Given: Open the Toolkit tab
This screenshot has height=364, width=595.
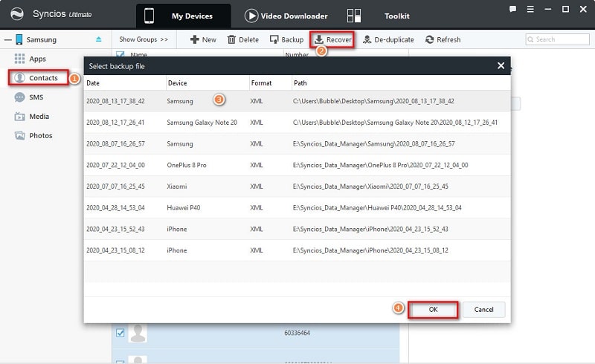Looking at the screenshot, I should tap(396, 16).
